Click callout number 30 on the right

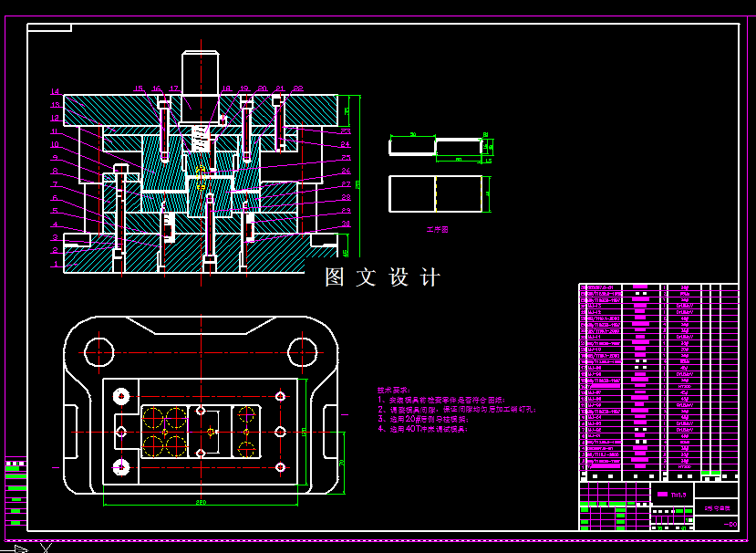pyautogui.click(x=347, y=224)
